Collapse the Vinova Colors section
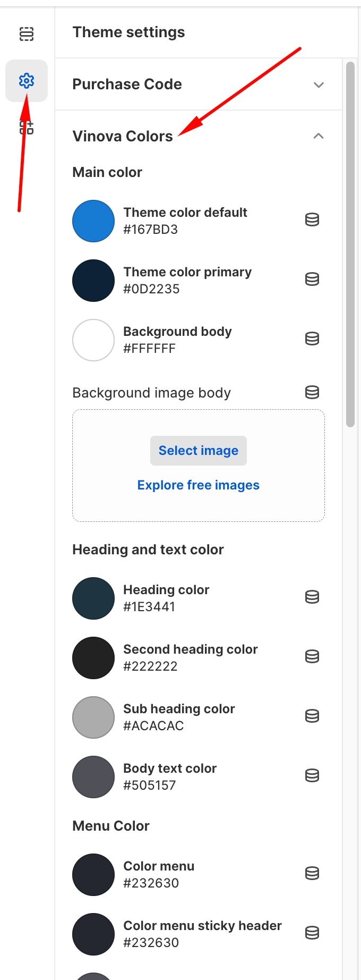This screenshot has width=361, height=980. (319, 136)
